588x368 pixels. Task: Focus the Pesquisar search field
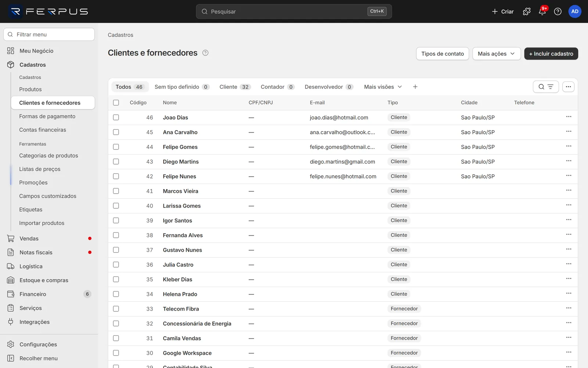pyautogui.click(x=294, y=11)
